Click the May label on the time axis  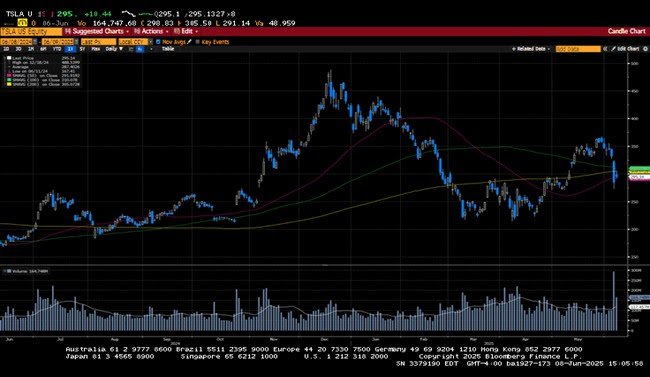coord(577,339)
